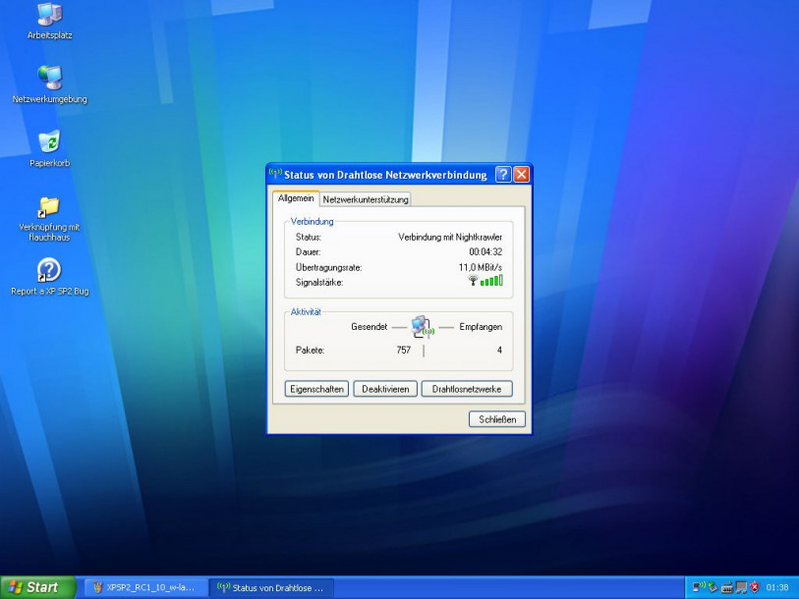
Task: Open Drahtlosnetzwerke button
Action: click(x=467, y=389)
